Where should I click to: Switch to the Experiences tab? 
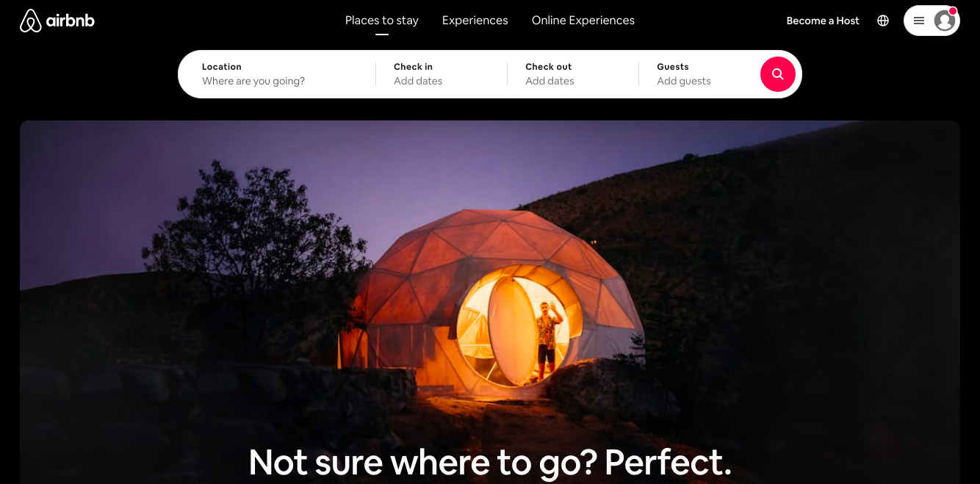click(475, 21)
